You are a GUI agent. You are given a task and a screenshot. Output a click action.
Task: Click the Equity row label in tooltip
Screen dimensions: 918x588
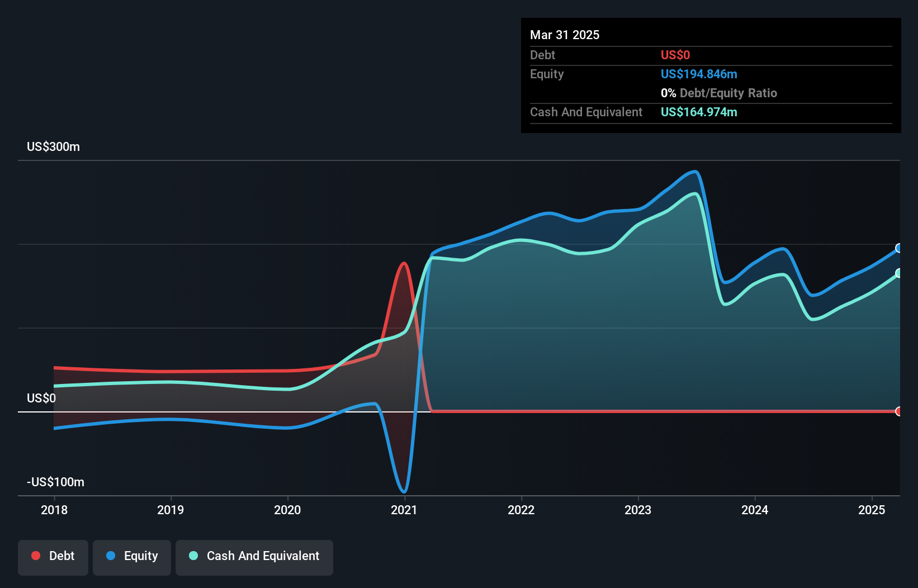tap(547, 74)
